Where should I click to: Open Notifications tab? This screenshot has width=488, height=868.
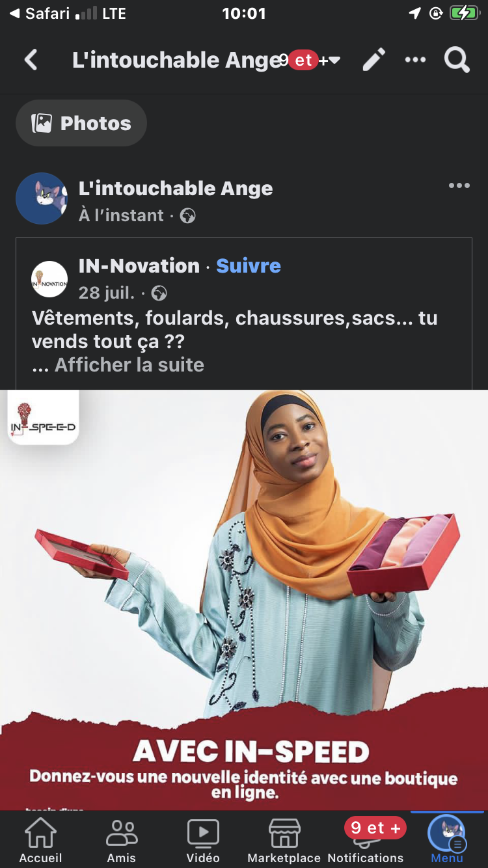tap(366, 840)
